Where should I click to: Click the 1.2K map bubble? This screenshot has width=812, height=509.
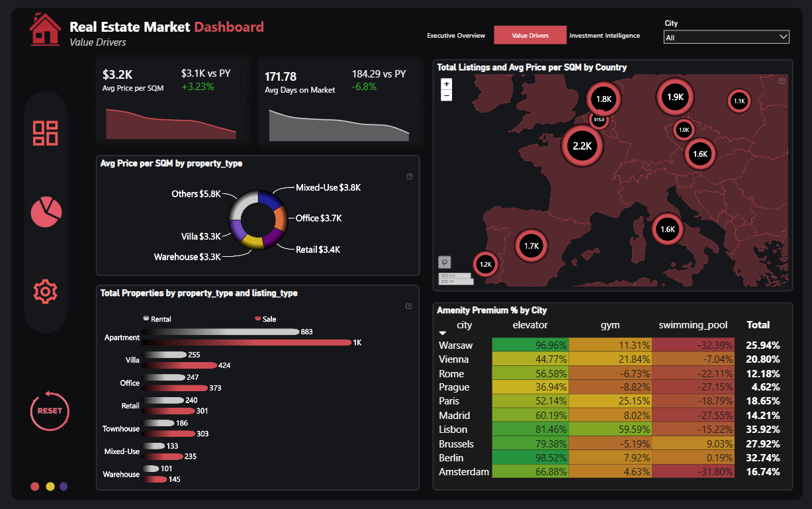(486, 264)
